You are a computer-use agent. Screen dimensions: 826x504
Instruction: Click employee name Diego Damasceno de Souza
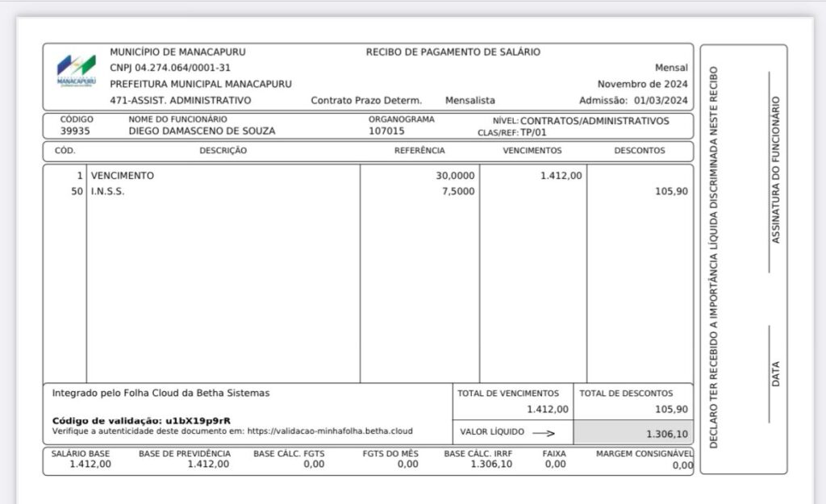202,131
